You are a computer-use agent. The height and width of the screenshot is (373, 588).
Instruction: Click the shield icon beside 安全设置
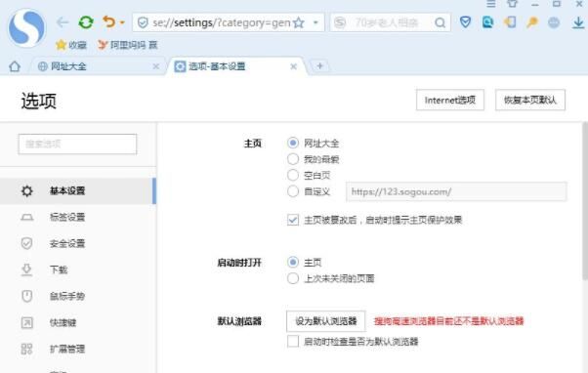27,244
